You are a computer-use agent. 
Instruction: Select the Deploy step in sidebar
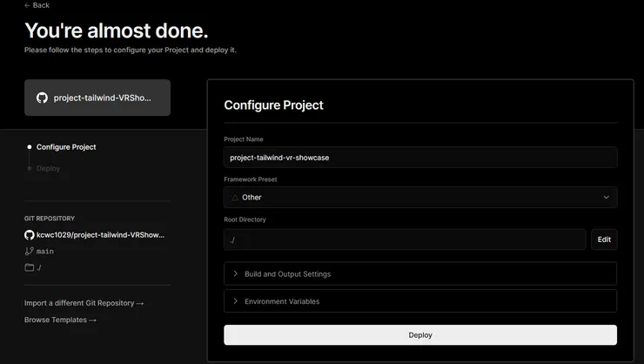[48, 168]
